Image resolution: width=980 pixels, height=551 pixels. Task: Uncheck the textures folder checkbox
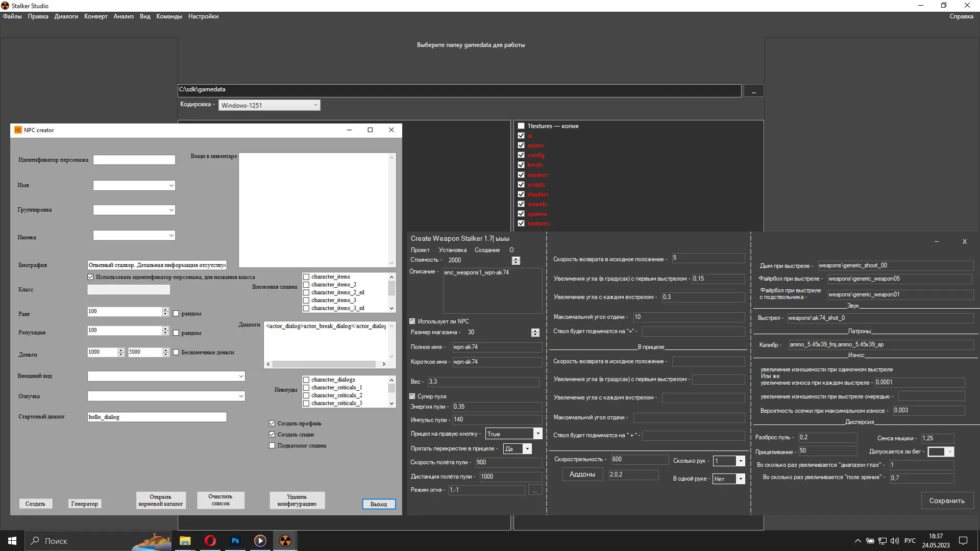click(521, 223)
